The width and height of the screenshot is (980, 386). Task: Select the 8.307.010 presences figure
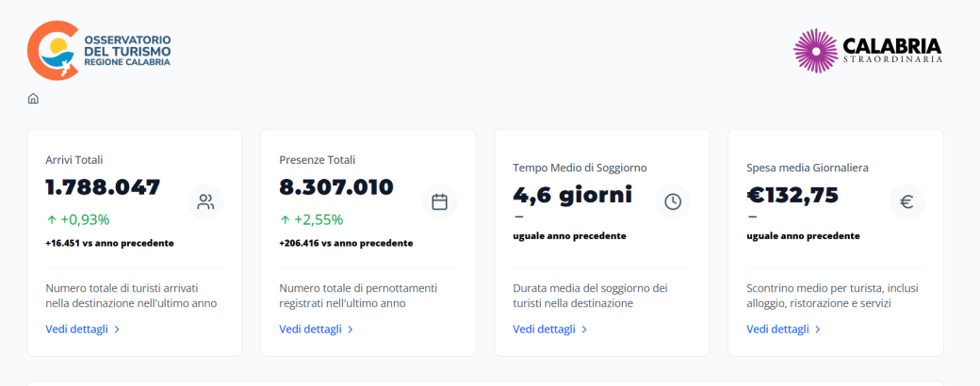pyautogui.click(x=336, y=187)
